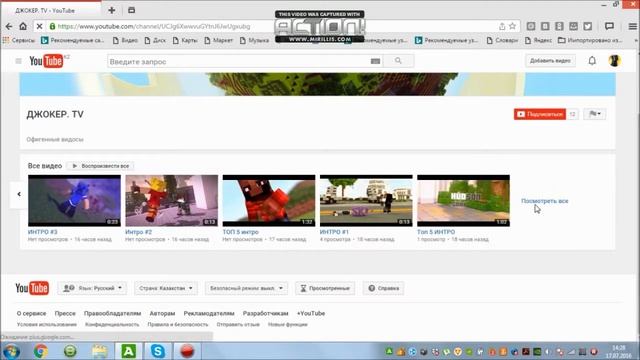Open the green A app in taskbar
This screenshot has height=360, width=640.
click(129, 351)
